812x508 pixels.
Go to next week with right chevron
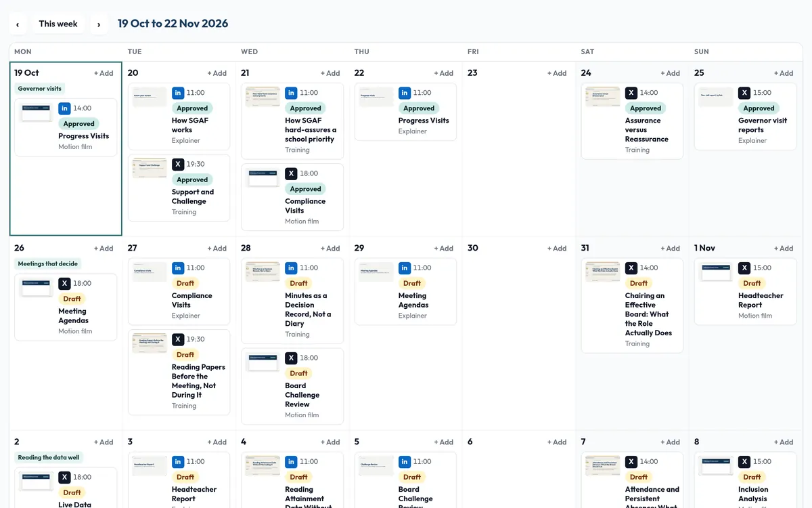99,24
